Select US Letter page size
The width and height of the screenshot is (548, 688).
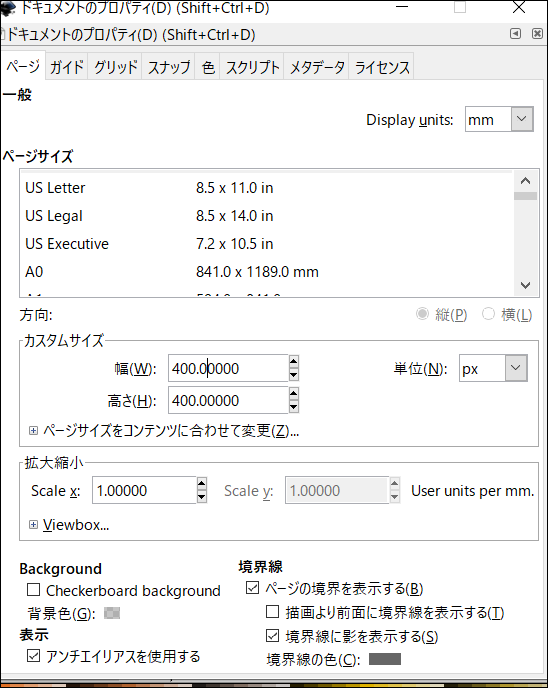[266, 188]
